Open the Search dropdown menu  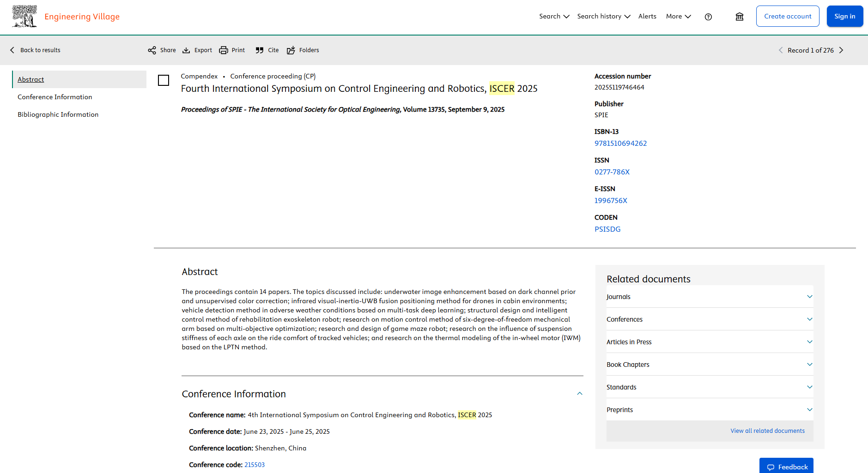554,17
